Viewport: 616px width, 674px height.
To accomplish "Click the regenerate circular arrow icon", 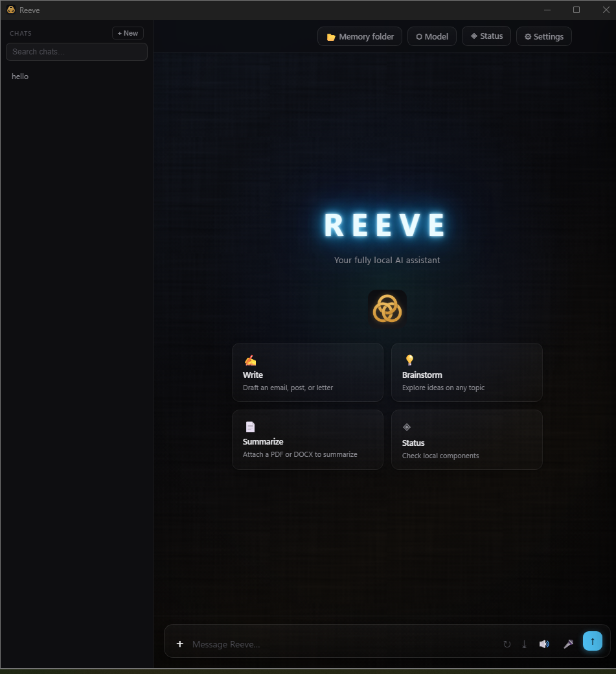I will 507,644.
